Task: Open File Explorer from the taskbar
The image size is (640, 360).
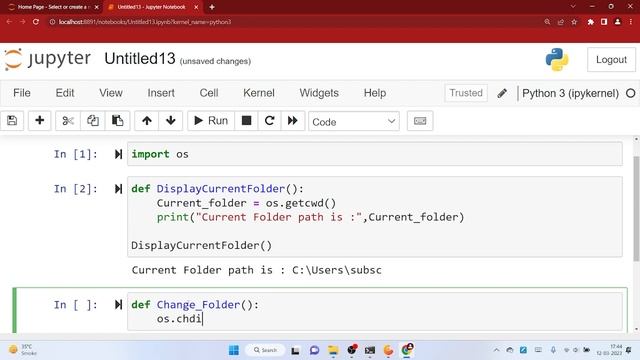Action: (333, 350)
